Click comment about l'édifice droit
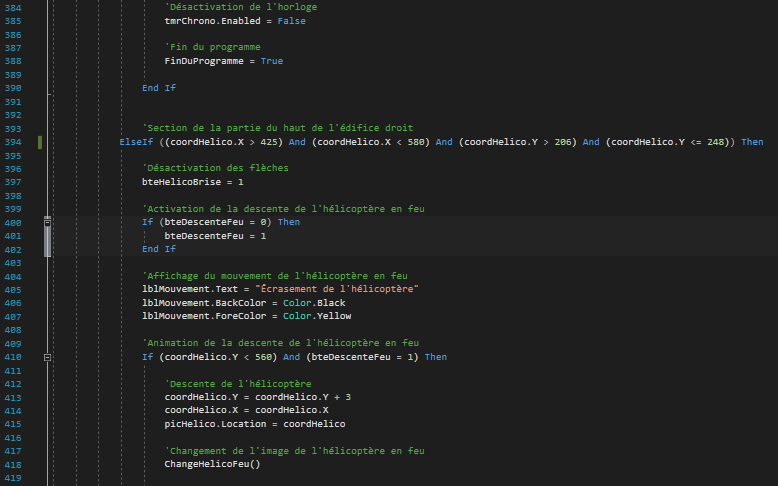The height and width of the screenshot is (486, 778). 277,128
